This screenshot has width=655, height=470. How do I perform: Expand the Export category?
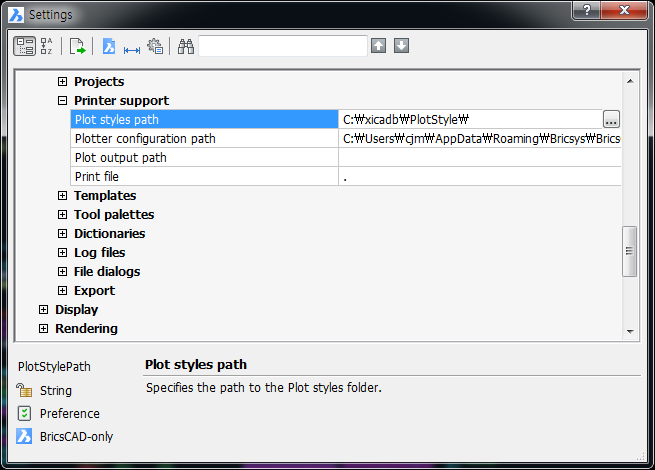62,290
